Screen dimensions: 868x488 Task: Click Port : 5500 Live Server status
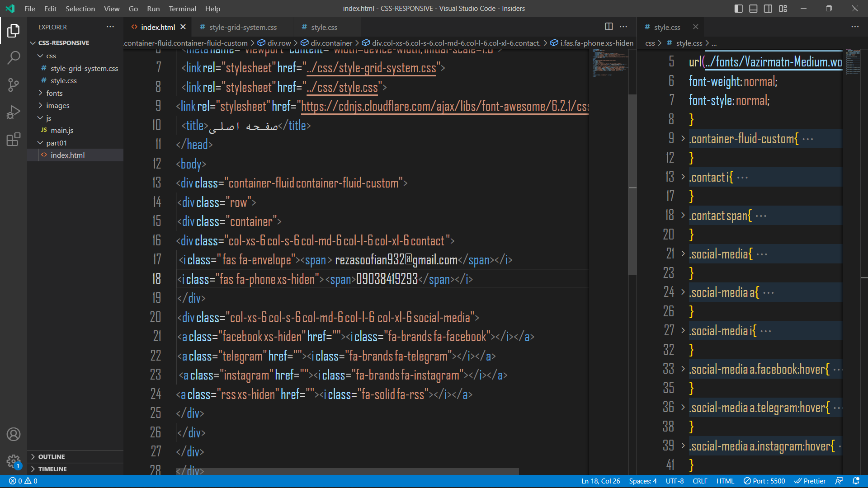764,481
